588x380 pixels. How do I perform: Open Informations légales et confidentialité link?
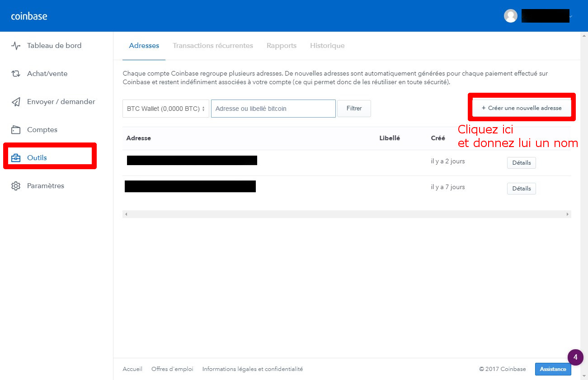[253, 369]
